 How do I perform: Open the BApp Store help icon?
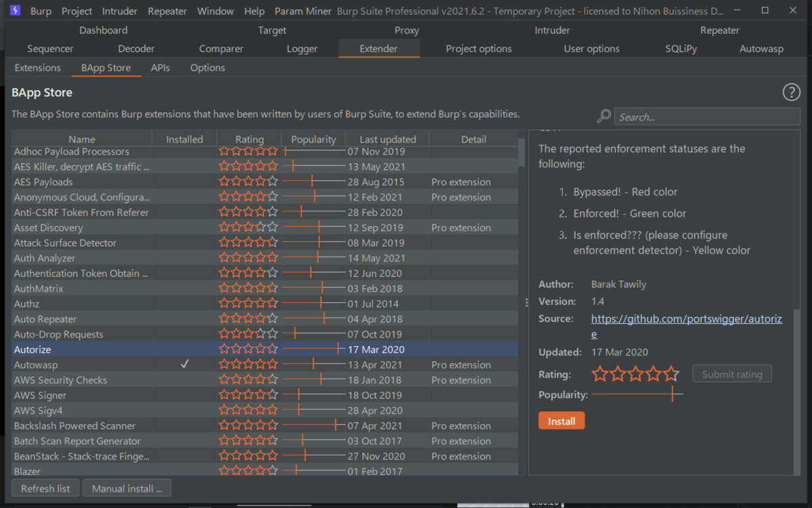(x=791, y=93)
